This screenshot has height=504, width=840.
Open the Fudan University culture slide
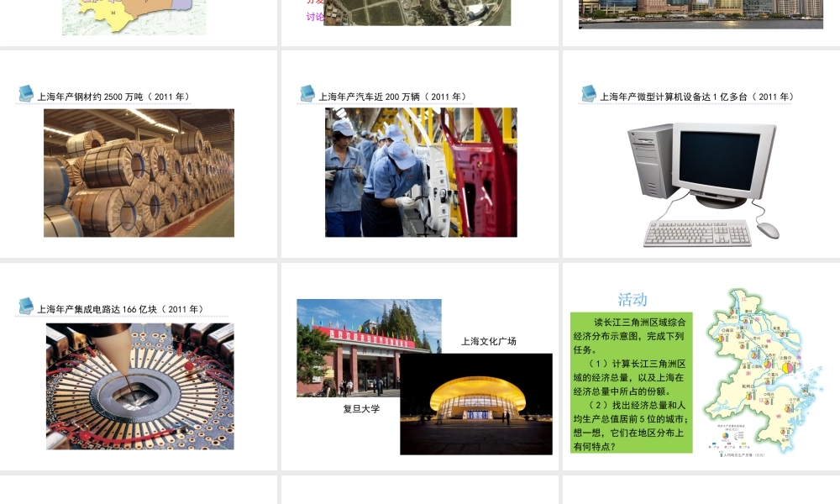420,366
